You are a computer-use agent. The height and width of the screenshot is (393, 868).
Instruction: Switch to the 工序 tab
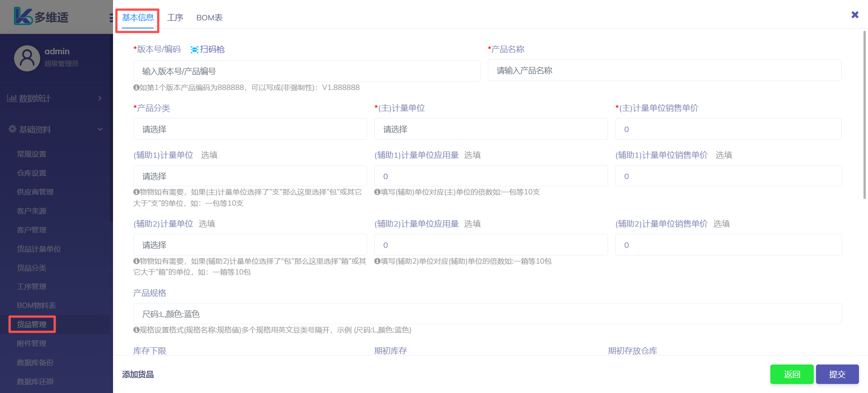click(175, 18)
